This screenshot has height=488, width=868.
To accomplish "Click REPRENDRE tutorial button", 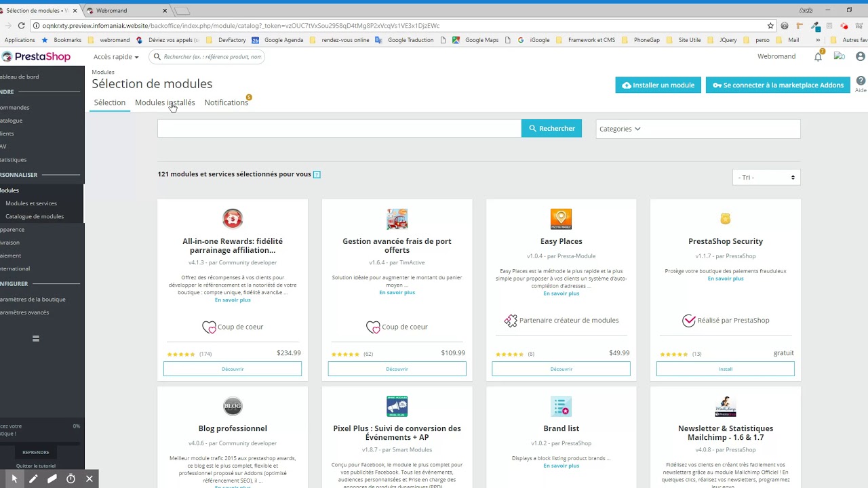I will tap(36, 452).
